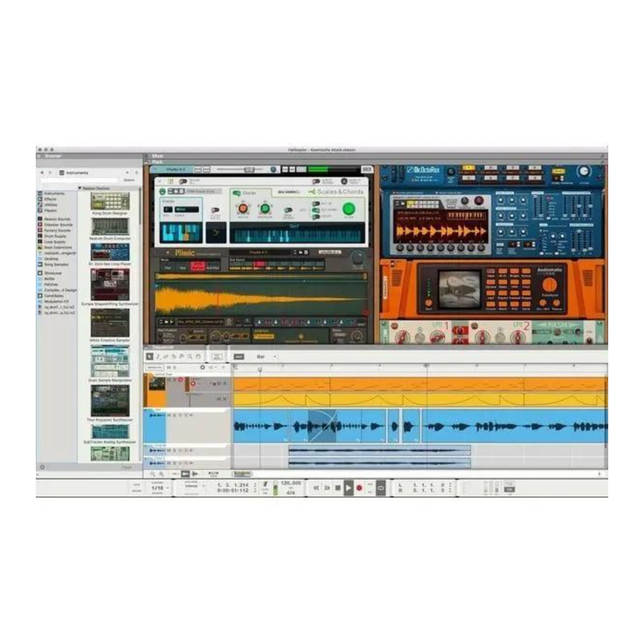Select the Pencil tool in the sequencer toolbar

click(x=157, y=356)
